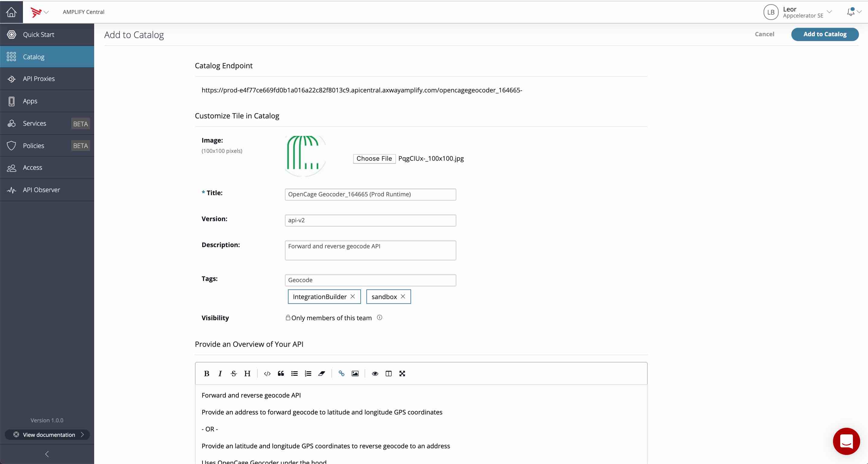This screenshot has height=464, width=868.
Task: Toggle fullscreen editor mode
Action: tap(402, 373)
